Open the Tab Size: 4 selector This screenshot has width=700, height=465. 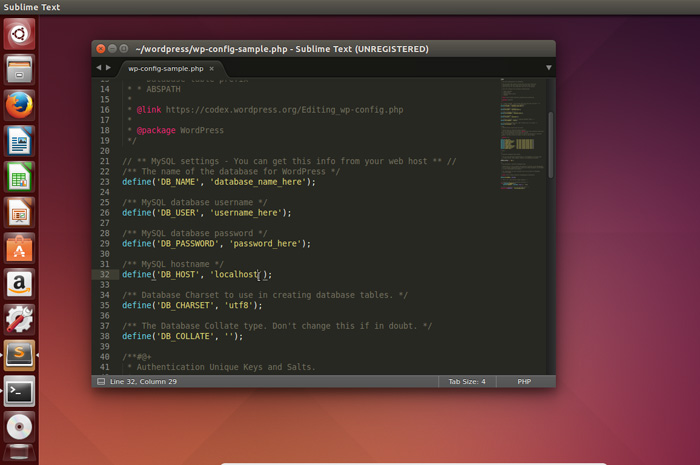(x=467, y=382)
